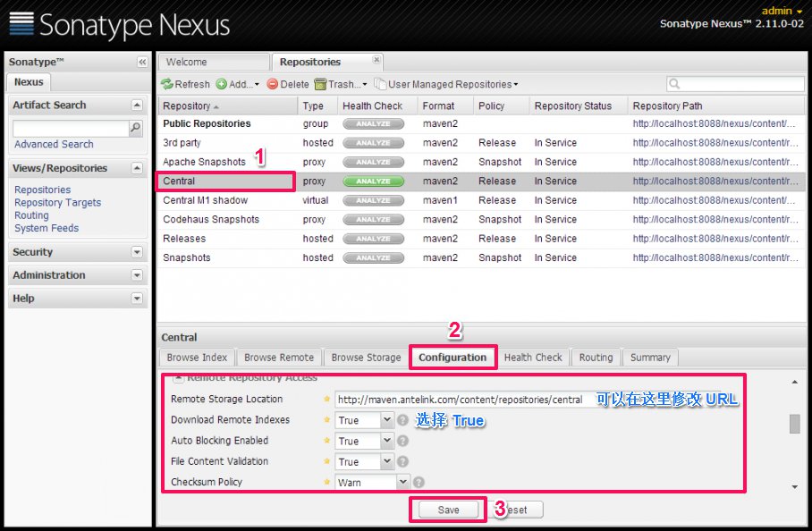
Task: Click the Reset button
Action: 516,510
